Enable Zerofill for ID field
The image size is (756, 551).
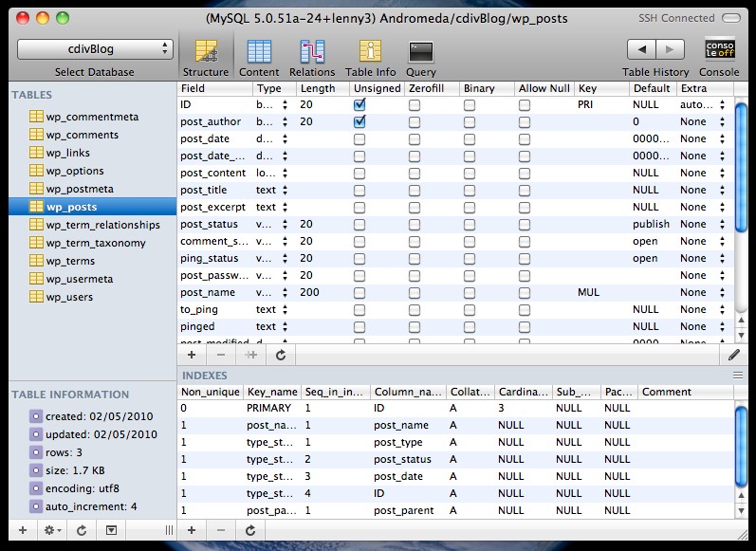[415, 105]
